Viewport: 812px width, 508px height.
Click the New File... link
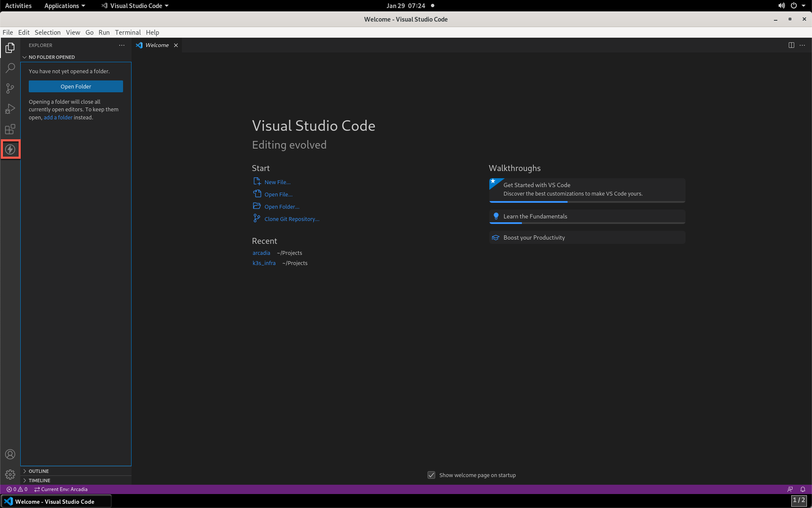point(277,182)
